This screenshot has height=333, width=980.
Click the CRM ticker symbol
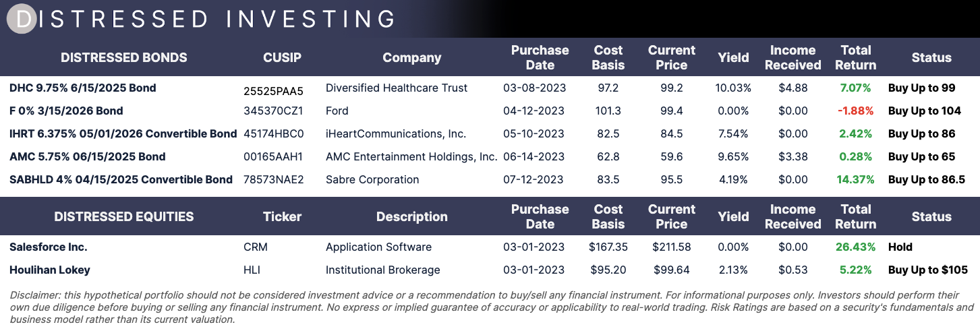click(x=256, y=247)
